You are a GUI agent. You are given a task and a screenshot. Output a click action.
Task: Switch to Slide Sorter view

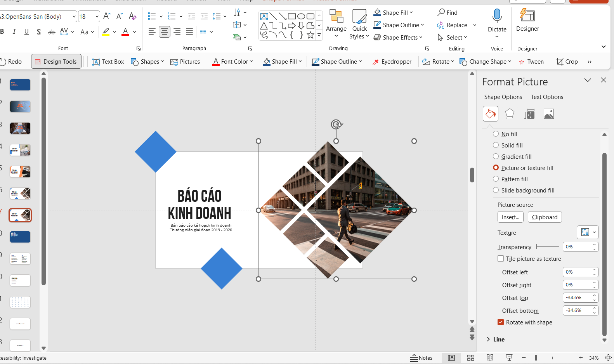471,358
